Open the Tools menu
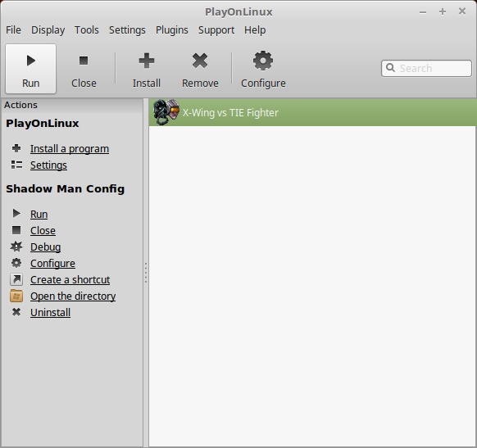477x448 pixels. (x=87, y=30)
